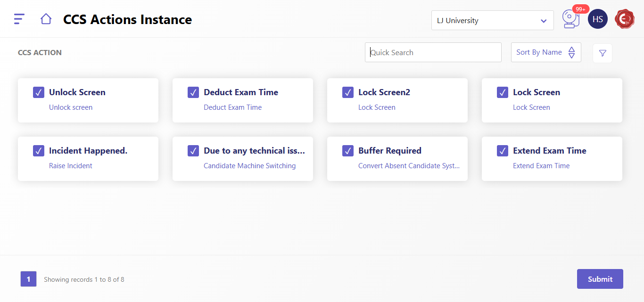This screenshot has width=644, height=302.
Task: Uncheck the Incident Happened checkbox
Action: pyautogui.click(x=39, y=151)
